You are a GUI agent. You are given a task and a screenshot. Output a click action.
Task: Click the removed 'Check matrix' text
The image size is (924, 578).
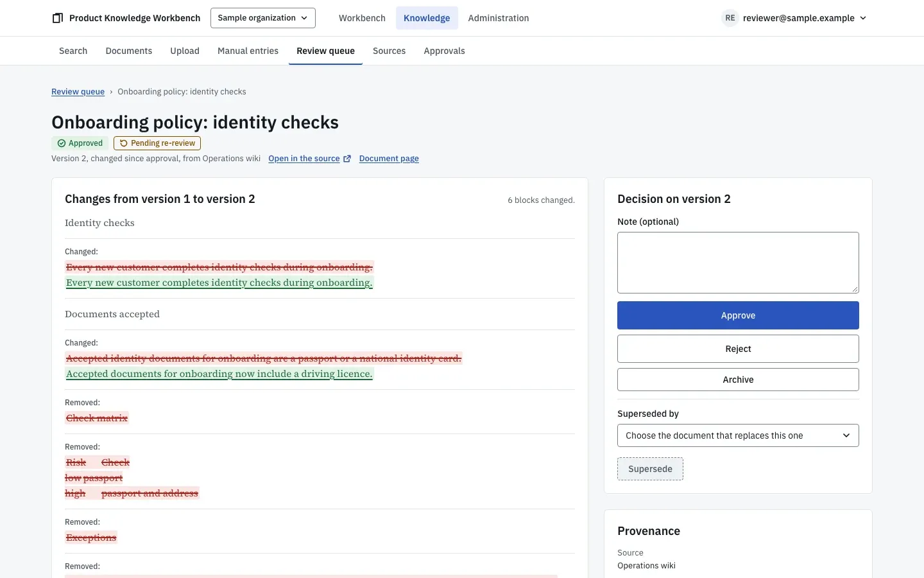point(97,418)
